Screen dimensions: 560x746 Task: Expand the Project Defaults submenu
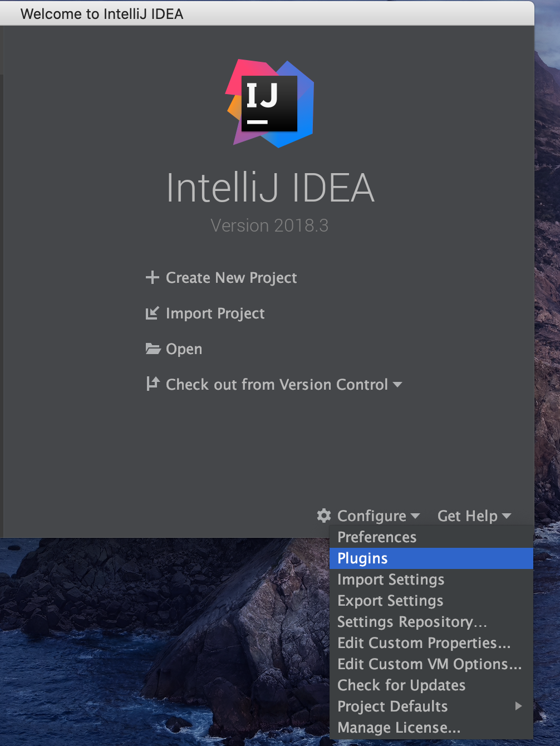point(431,706)
